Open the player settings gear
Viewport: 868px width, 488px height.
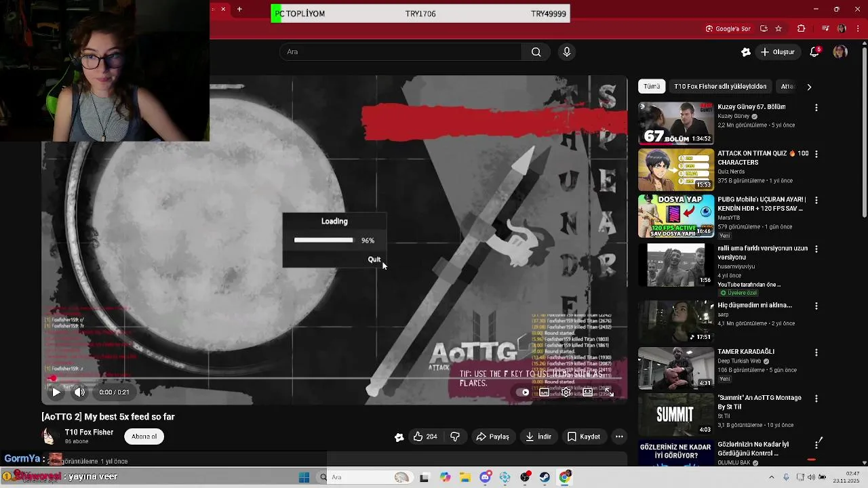[x=566, y=392]
